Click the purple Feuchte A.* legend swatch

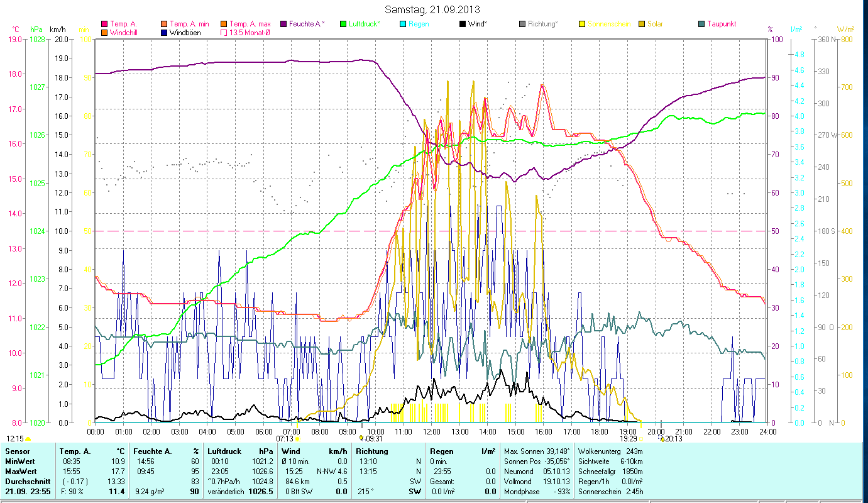[283, 25]
